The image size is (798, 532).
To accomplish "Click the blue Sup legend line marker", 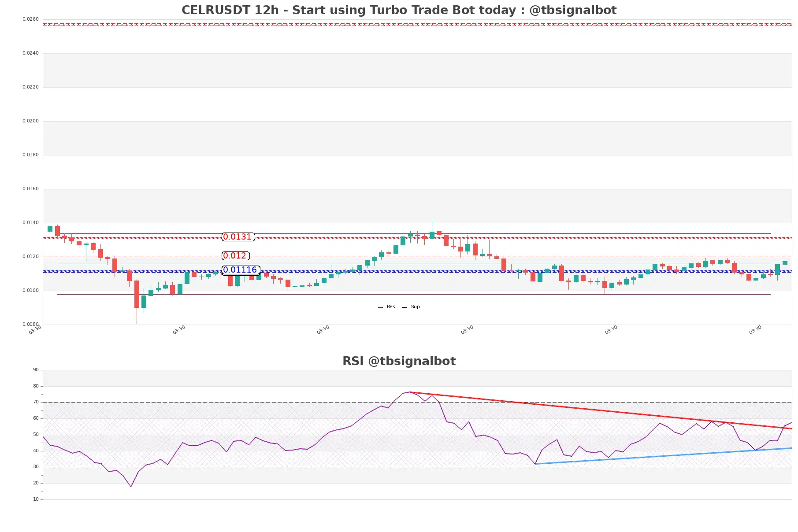I will tap(405, 307).
